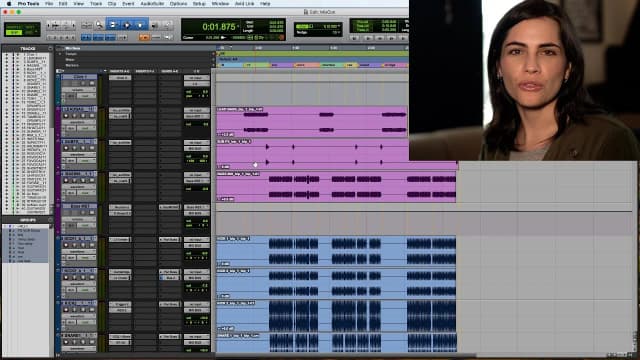Mute the third purple track

92,180
